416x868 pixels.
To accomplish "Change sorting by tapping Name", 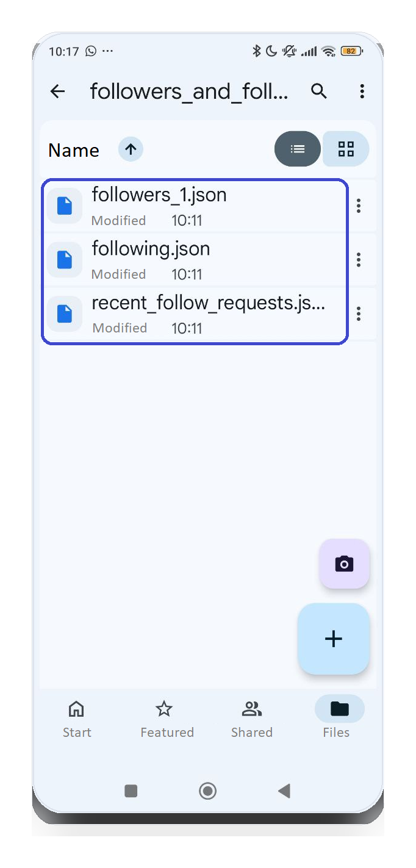I will tap(73, 149).
